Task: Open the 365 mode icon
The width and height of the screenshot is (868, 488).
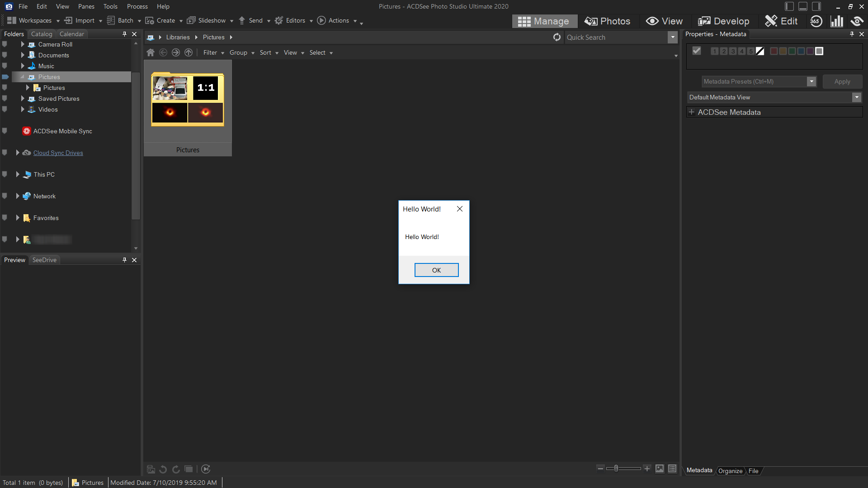Action: point(816,21)
